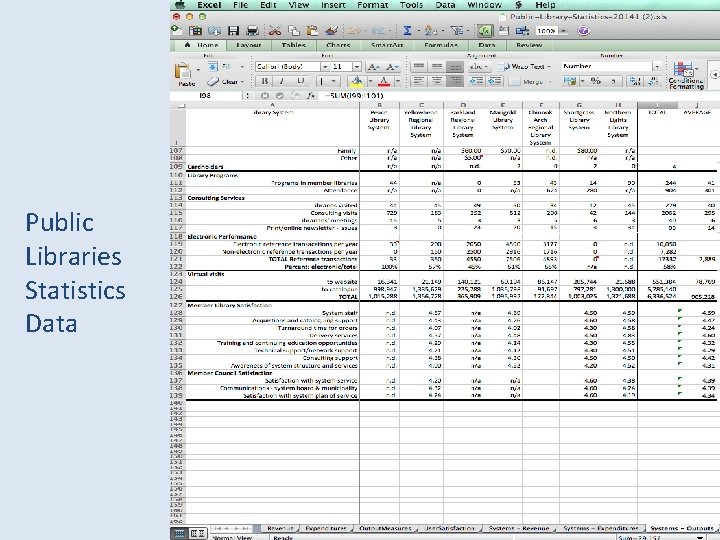Image resolution: width=720 pixels, height=540 pixels.
Task: Switch to the SmartArt ribbon tab
Action: tap(387, 45)
